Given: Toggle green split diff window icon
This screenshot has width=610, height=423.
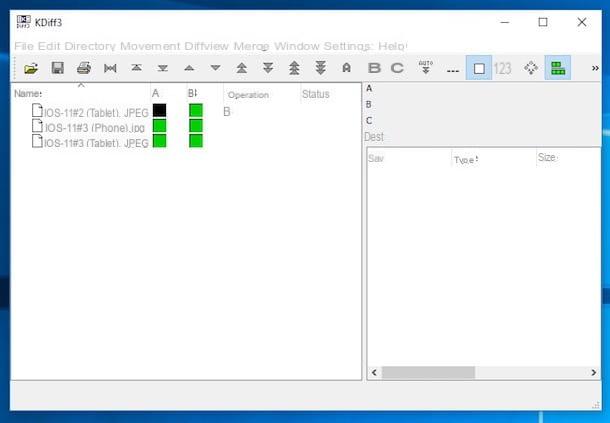Looking at the screenshot, I should pyautogui.click(x=557, y=68).
